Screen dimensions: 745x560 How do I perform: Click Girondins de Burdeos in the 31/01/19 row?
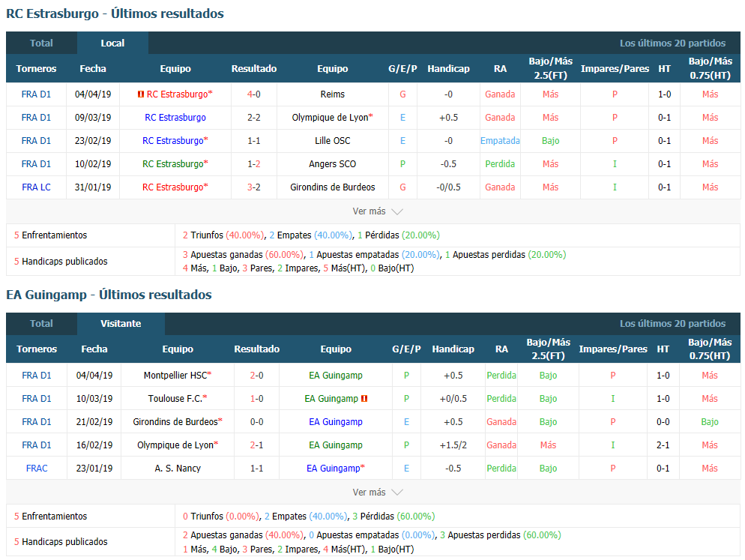coord(333,187)
